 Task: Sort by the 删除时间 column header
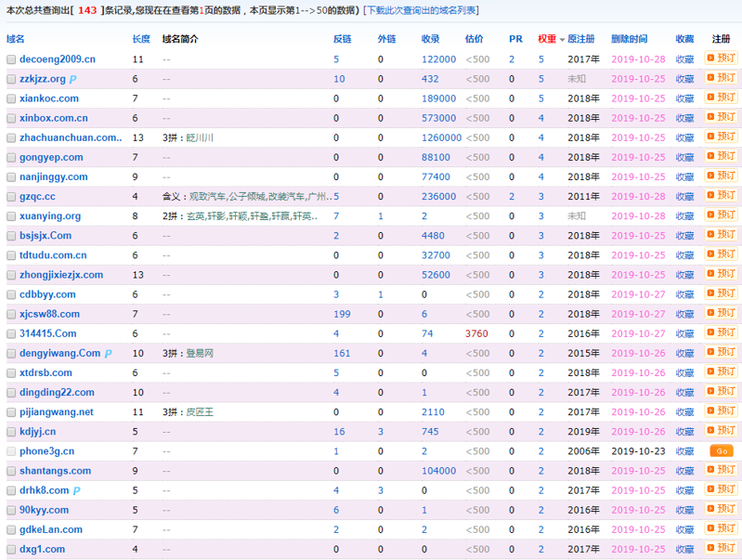point(629,39)
